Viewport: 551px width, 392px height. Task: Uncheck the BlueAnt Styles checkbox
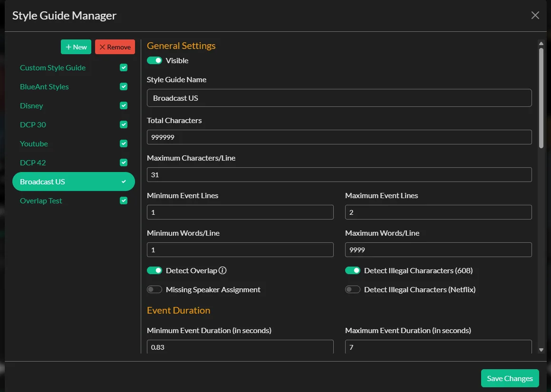click(x=123, y=86)
